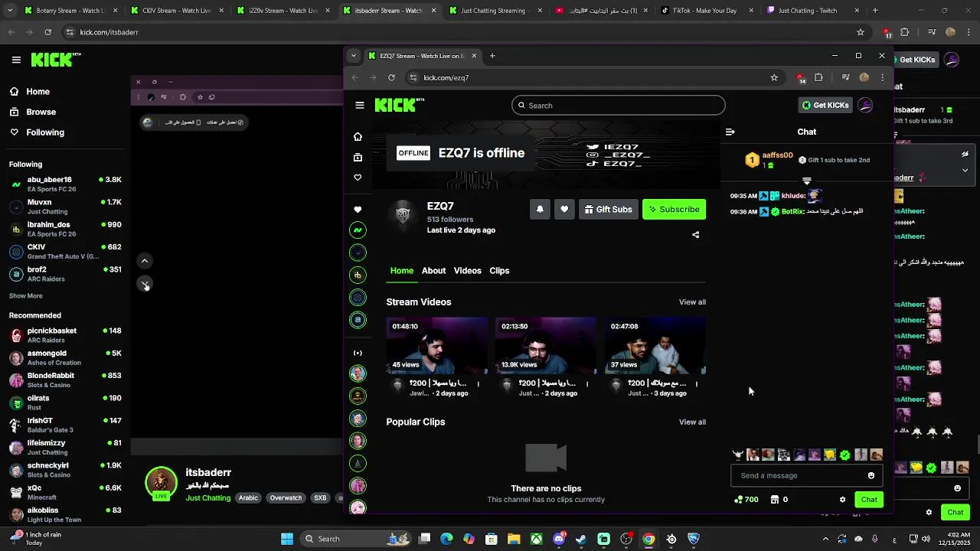Viewport: 980px width, 551px height.
Task: Click Chat button in background window
Action: click(955, 513)
